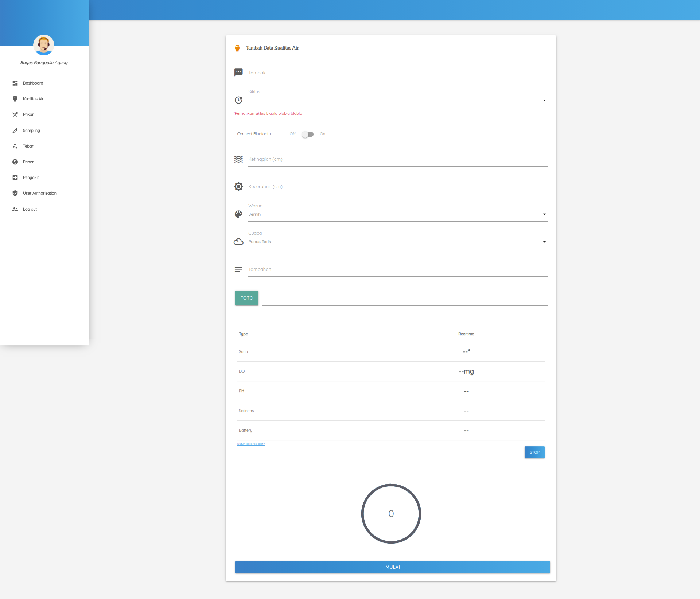Open the Warna dropdown showing Jernih
Image resolution: width=700 pixels, height=599 pixels.
click(x=398, y=214)
